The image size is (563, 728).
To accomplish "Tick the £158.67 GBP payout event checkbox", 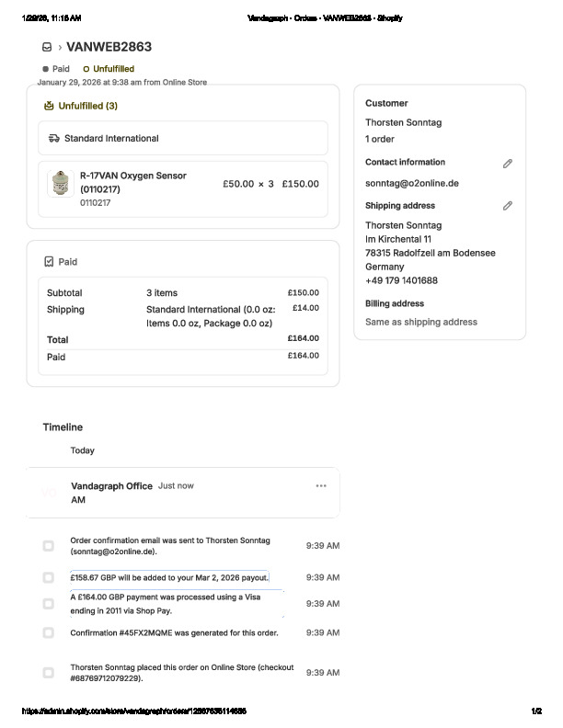I will tap(48, 577).
